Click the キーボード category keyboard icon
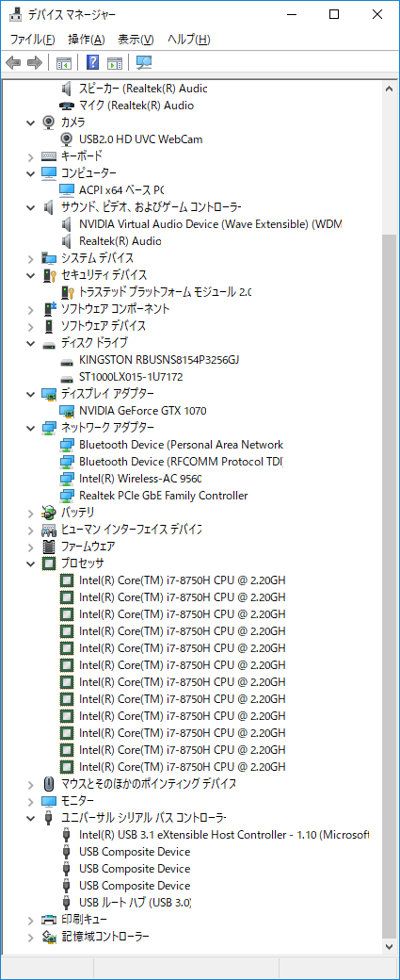400x980 pixels. coord(49,155)
